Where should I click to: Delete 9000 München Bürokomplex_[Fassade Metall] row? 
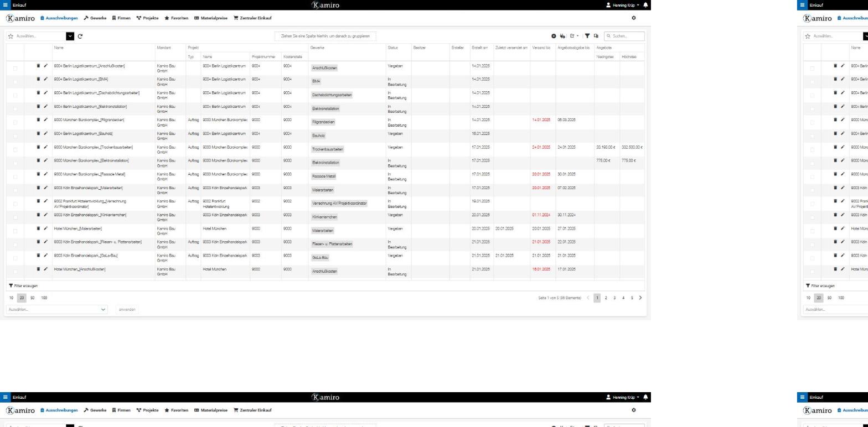[x=38, y=174]
